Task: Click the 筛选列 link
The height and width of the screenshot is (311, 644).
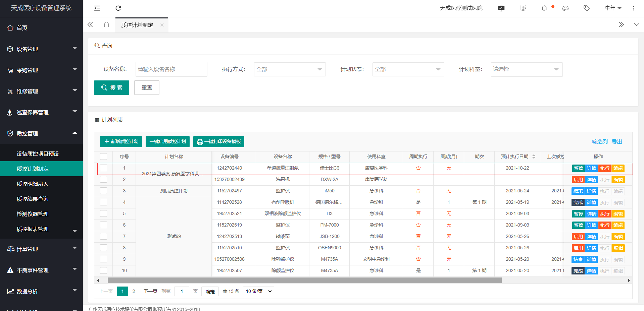Action: point(600,142)
